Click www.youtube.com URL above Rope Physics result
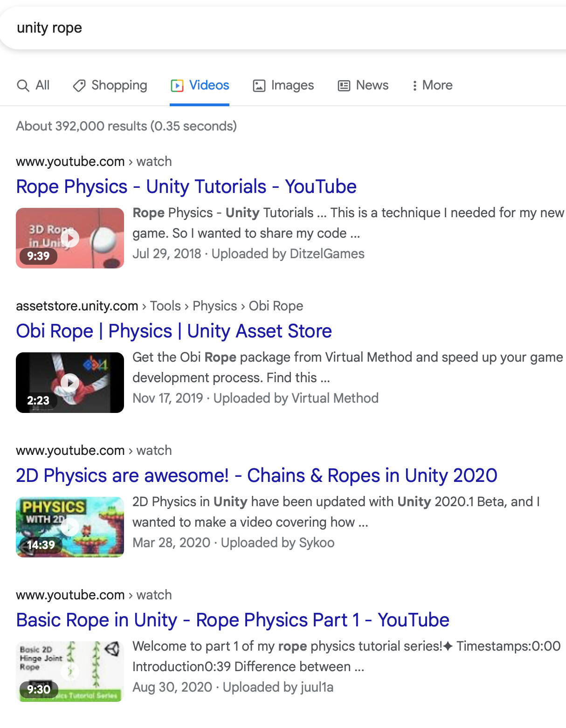 pyautogui.click(x=94, y=162)
